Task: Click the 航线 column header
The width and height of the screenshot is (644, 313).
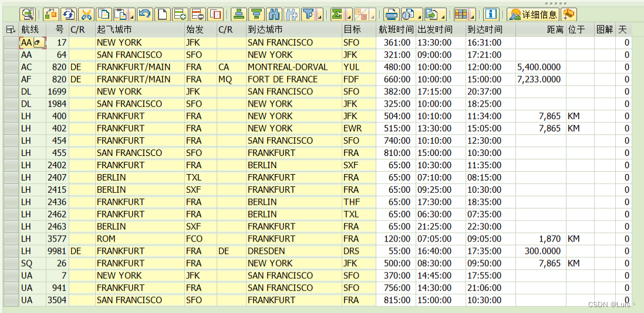Action: [32, 29]
